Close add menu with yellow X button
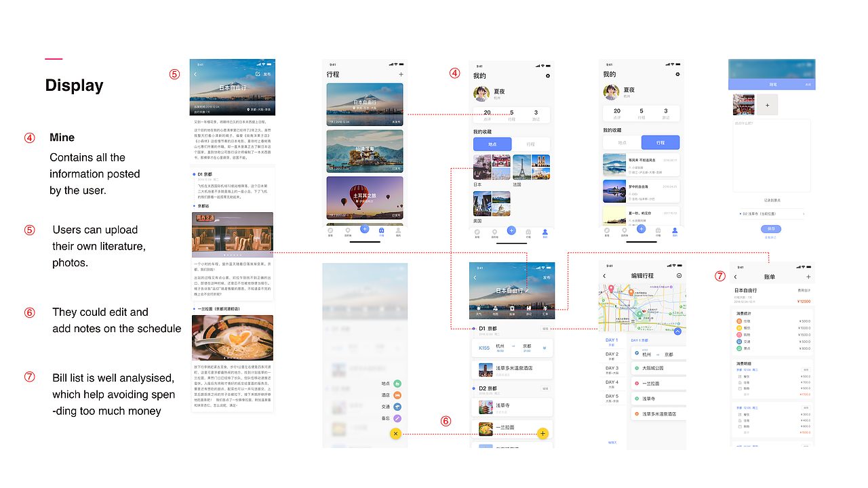This screenshot has height=488, width=868. pyautogui.click(x=397, y=434)
